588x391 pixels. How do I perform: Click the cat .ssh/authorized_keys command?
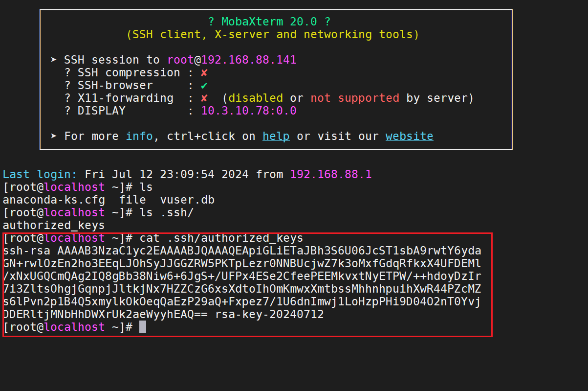coord(221,238)
